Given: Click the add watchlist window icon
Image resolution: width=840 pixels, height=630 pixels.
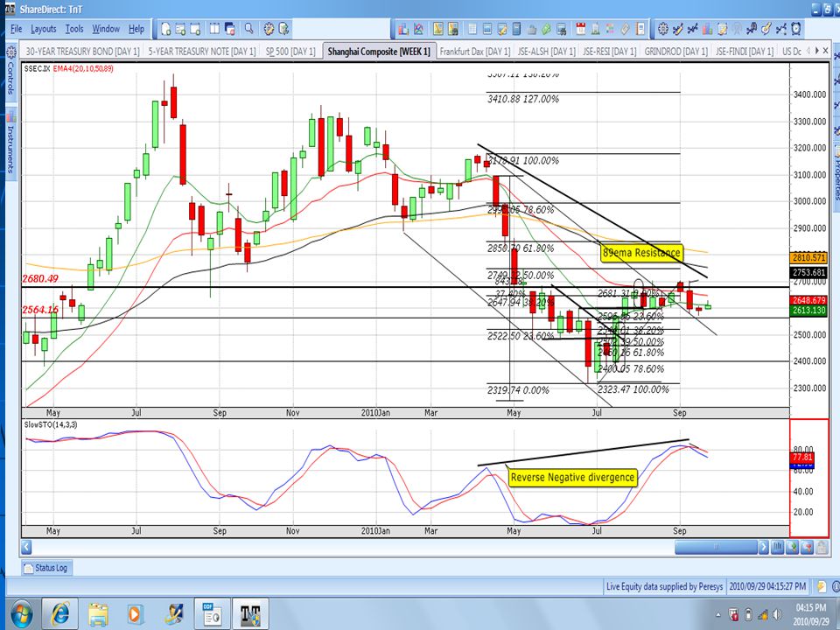Looking at the screenshot, I should [x=180, y=29].
